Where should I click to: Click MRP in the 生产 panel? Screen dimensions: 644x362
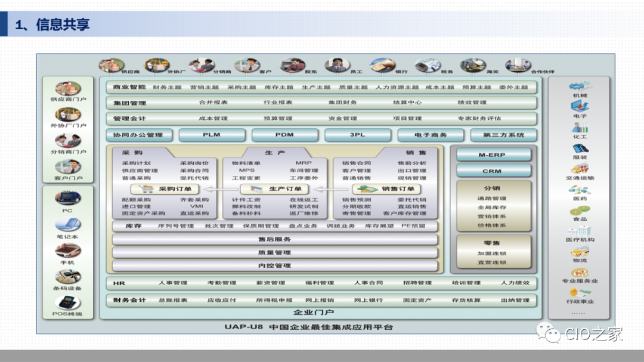coord(304,163)
